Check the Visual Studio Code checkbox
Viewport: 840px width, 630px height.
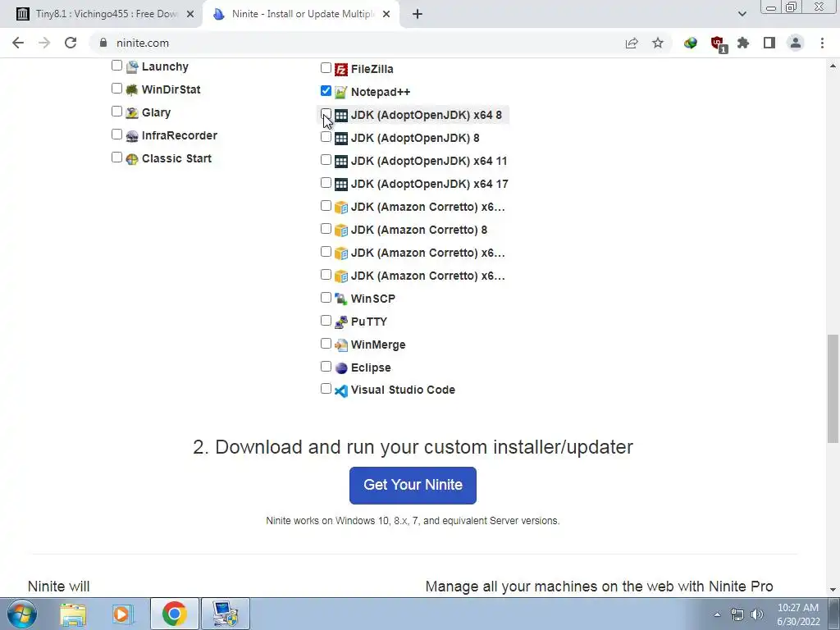point(326,389)
